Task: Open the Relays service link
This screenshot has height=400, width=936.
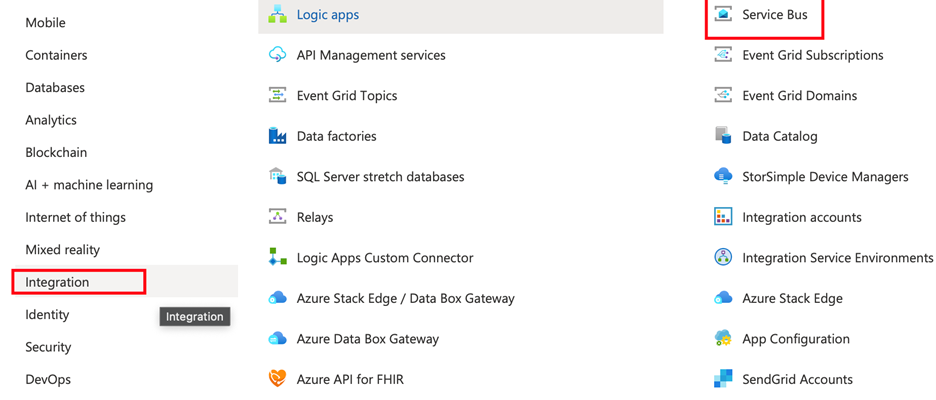Action: pos(315,217)
